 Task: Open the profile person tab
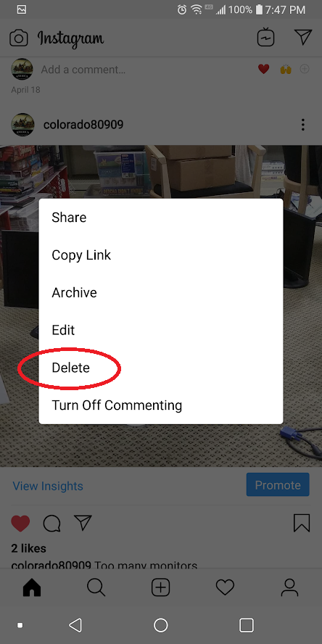[x=289, y=588]
